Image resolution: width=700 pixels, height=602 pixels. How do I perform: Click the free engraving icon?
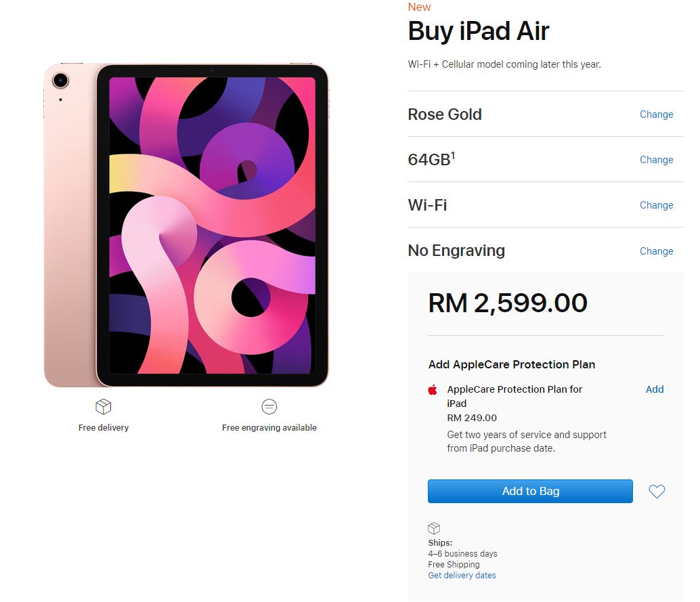(x=269, y=406)
